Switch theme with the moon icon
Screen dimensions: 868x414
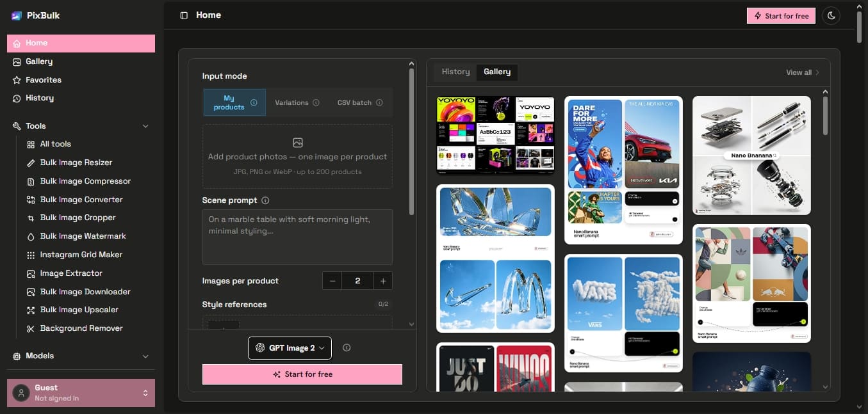[x=831, y=15]
